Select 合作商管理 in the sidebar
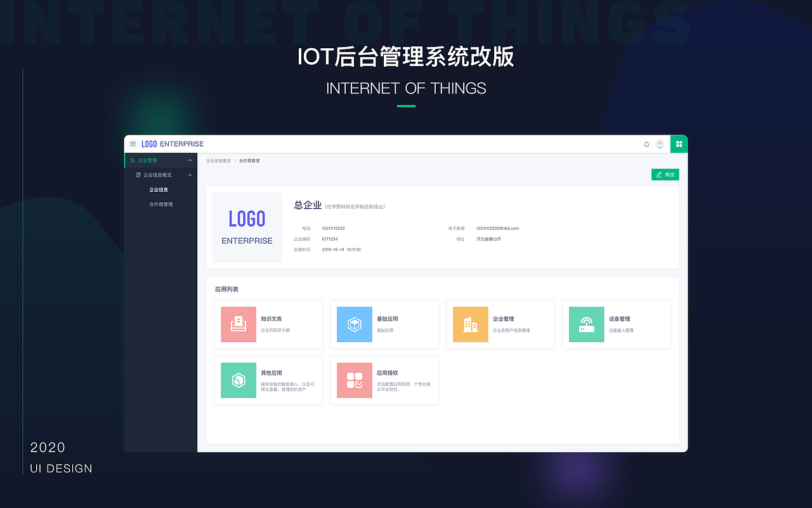This screenshot has height=508, width=812. point(161,204)
